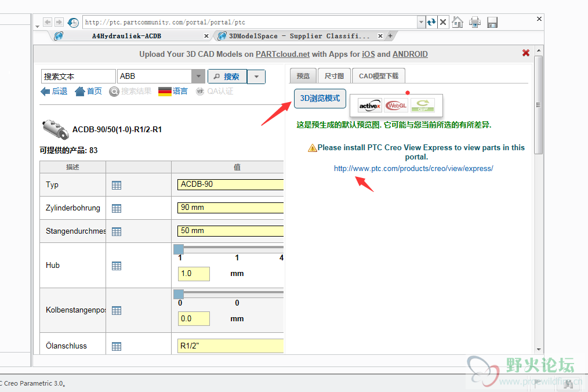Click the 后退 back link
The image size is (588, 392).
54,91
